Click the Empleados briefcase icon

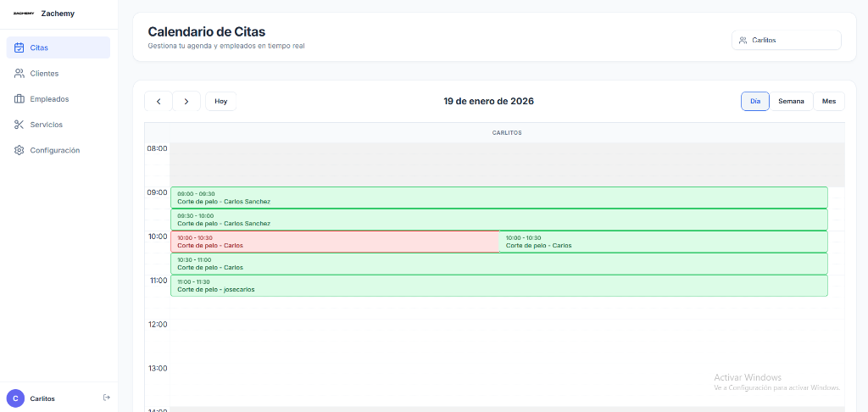tap(19, 99)
